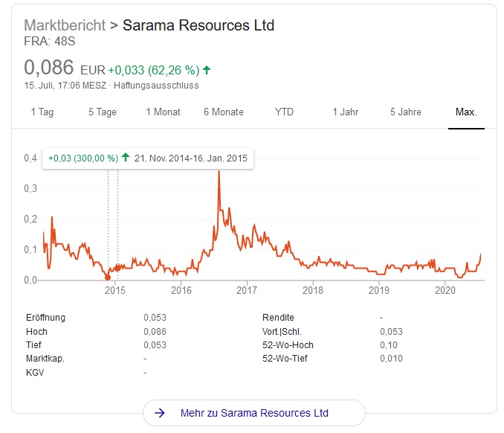Select the YTD range tab
Viewport: 504px width, 433px height.
pos(284,112)
